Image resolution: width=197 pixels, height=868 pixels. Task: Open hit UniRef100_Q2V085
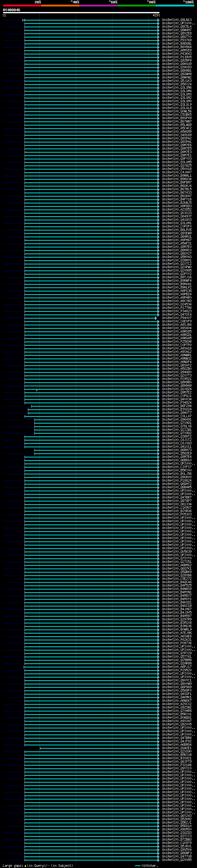(177, 860)
